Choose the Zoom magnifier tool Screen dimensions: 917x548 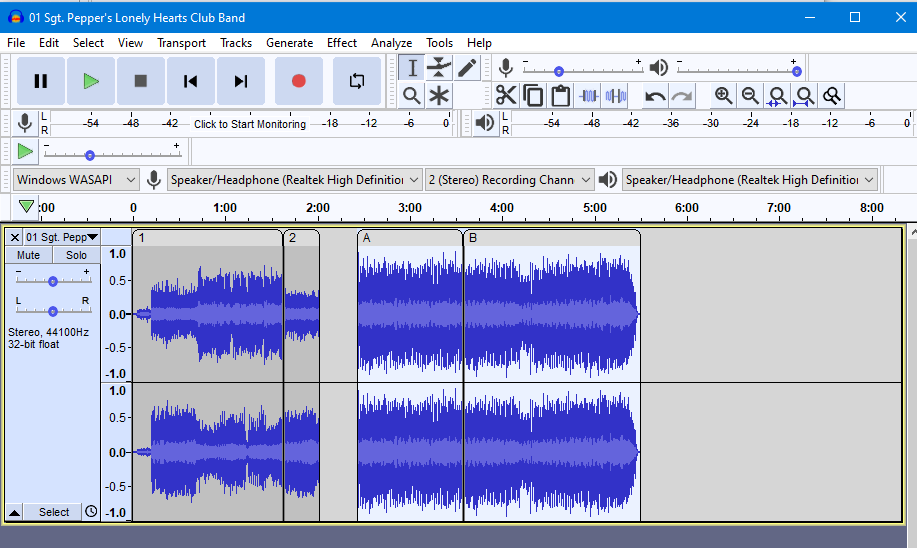[412, 95]
